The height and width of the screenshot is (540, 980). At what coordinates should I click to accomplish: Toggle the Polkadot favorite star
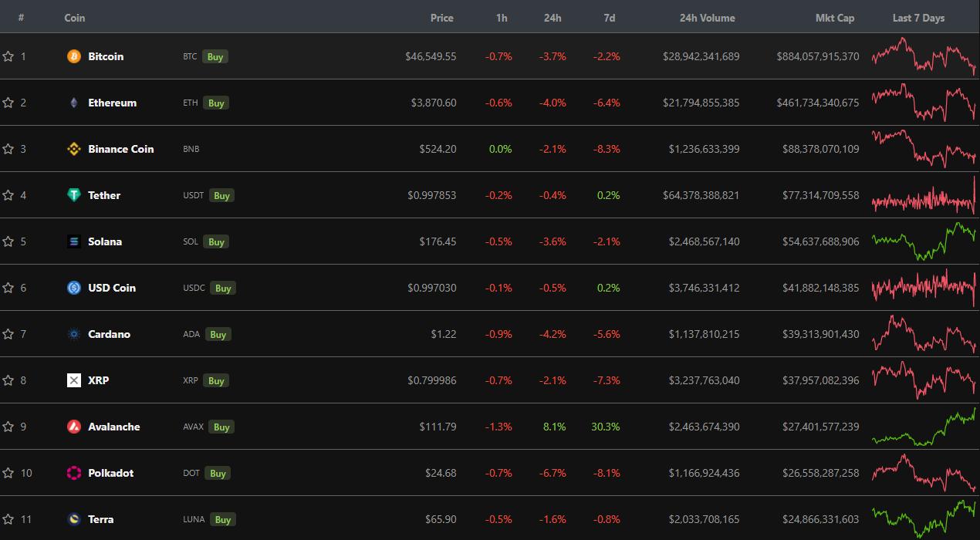pyautogui.click(x=8, y=473)
